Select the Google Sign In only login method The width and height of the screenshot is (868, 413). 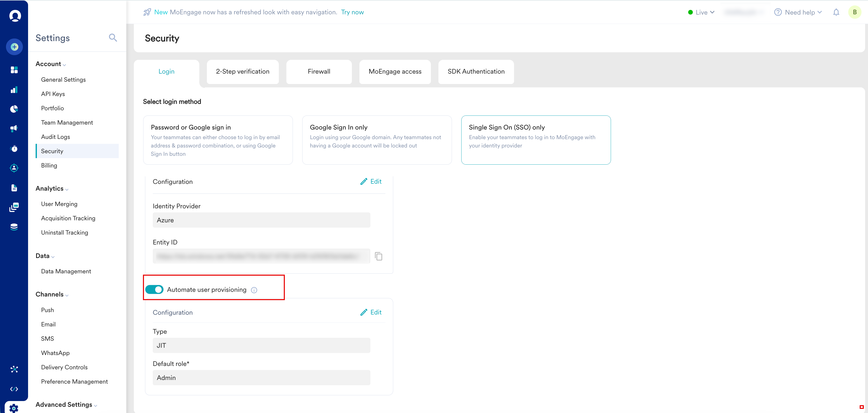pyautogui.click(x=377, y=140)
